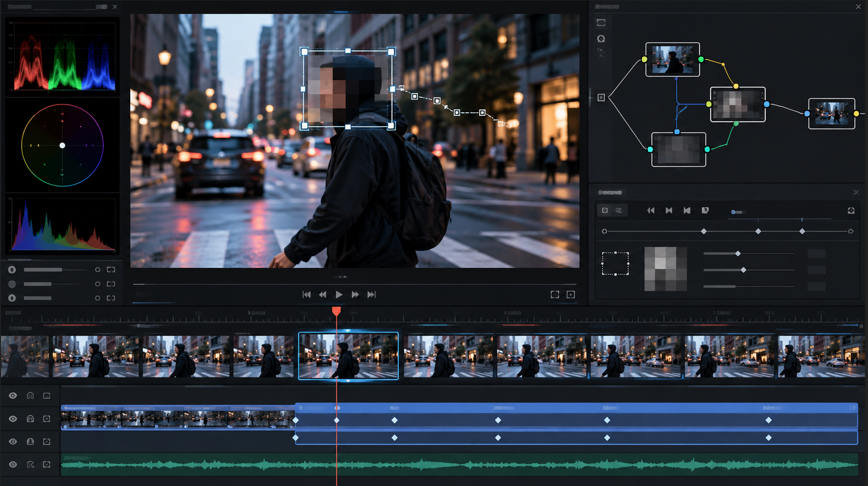Select the dark blur node at bottom of graph
The width and height of the screenshot is (868, 486).
679,149
